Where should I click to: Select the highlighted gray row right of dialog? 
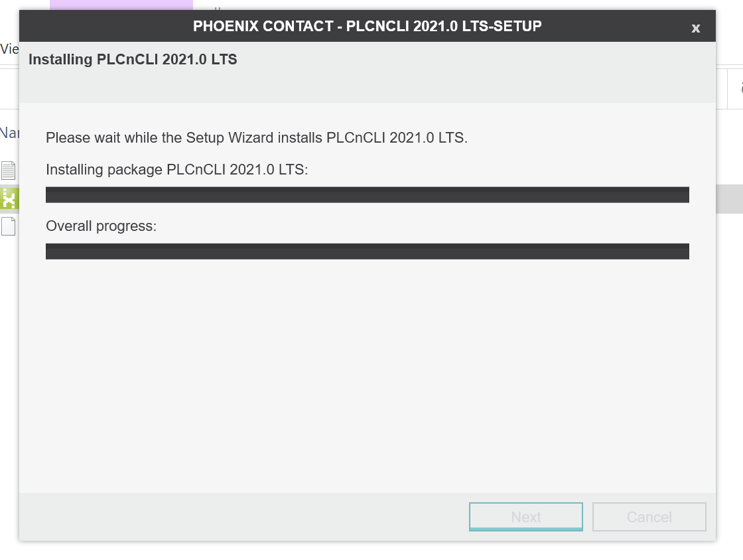[x=729, y=198]
